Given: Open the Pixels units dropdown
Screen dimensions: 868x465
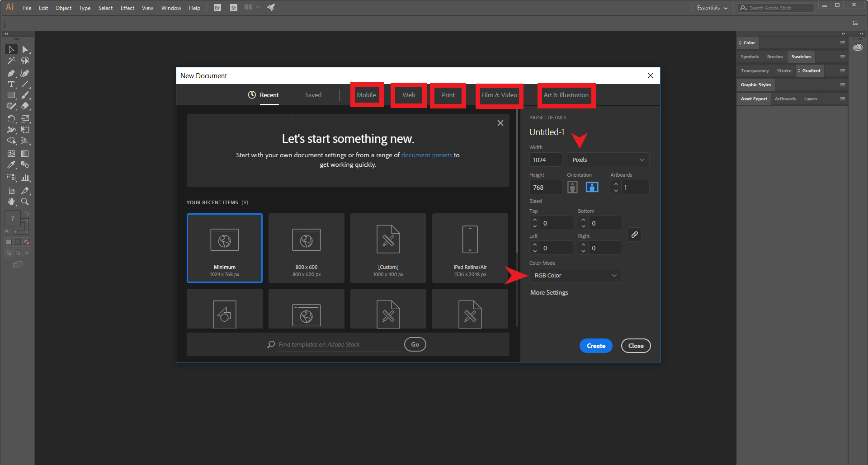Looking at the screenshot, I should coord(608,160).
